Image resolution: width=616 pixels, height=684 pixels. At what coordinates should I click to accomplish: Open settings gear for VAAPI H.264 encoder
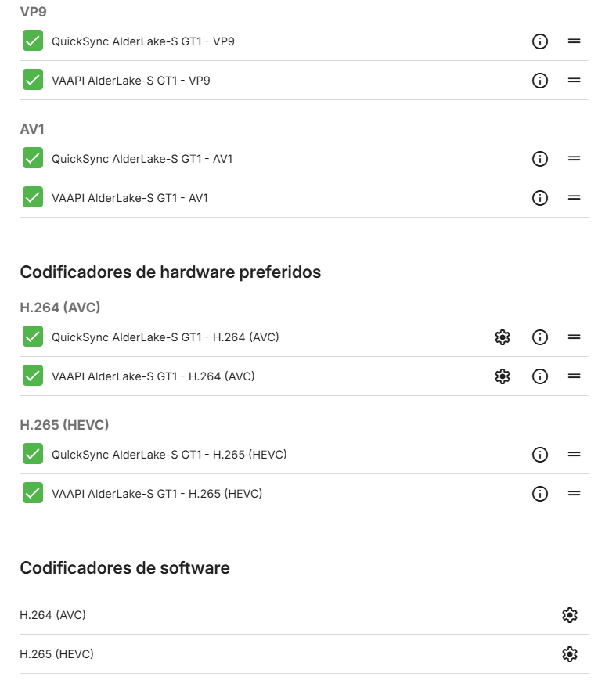tap(503, 376)
